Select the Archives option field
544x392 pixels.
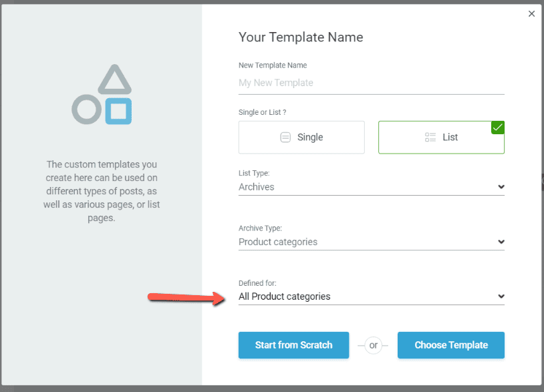click(x=371, y=187)
